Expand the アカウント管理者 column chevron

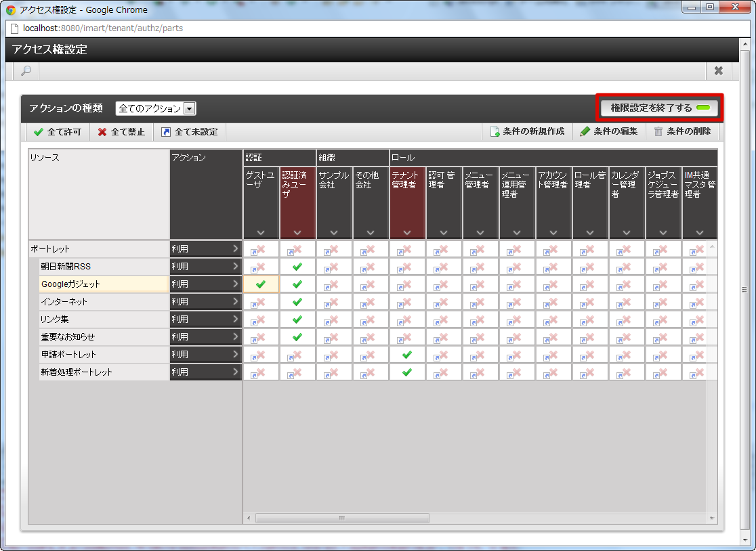553,233
